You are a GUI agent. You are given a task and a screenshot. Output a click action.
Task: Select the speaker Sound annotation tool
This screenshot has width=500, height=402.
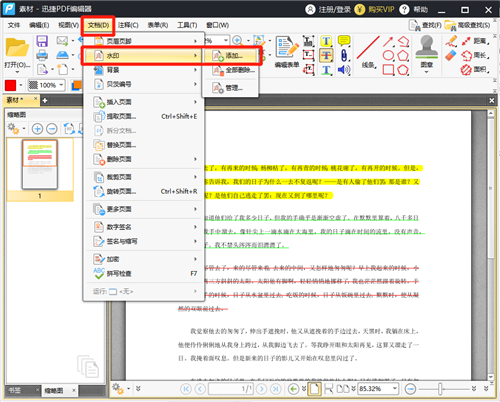(x=344, y=70)
